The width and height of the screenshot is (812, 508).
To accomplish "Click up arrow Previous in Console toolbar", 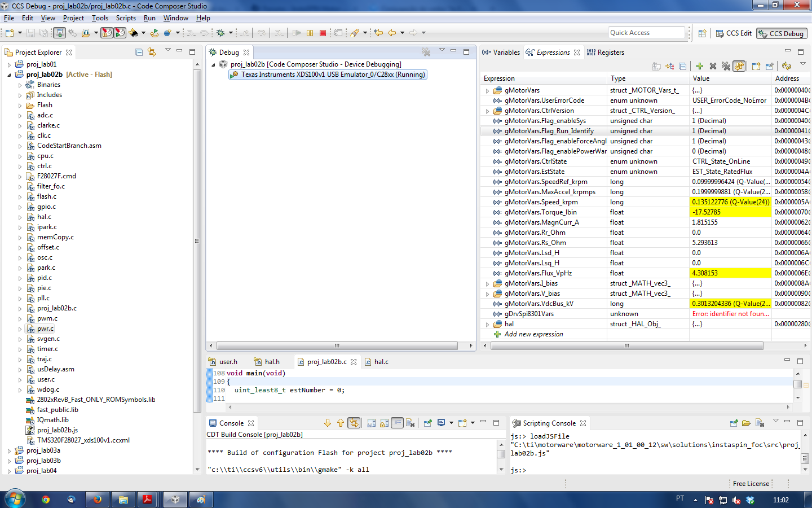I will click(341, 423).
